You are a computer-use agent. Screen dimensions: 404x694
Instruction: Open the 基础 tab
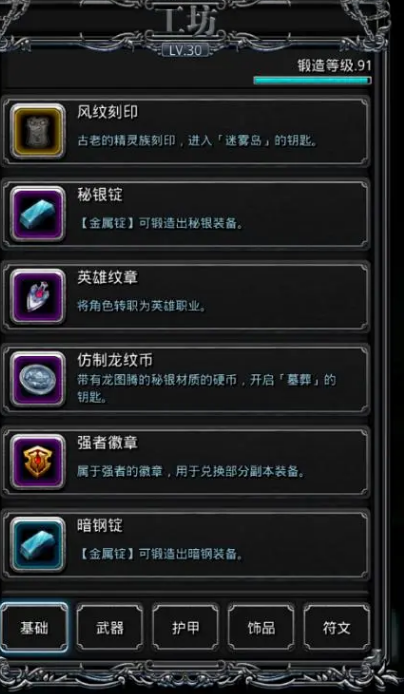(x=34, y=627)
